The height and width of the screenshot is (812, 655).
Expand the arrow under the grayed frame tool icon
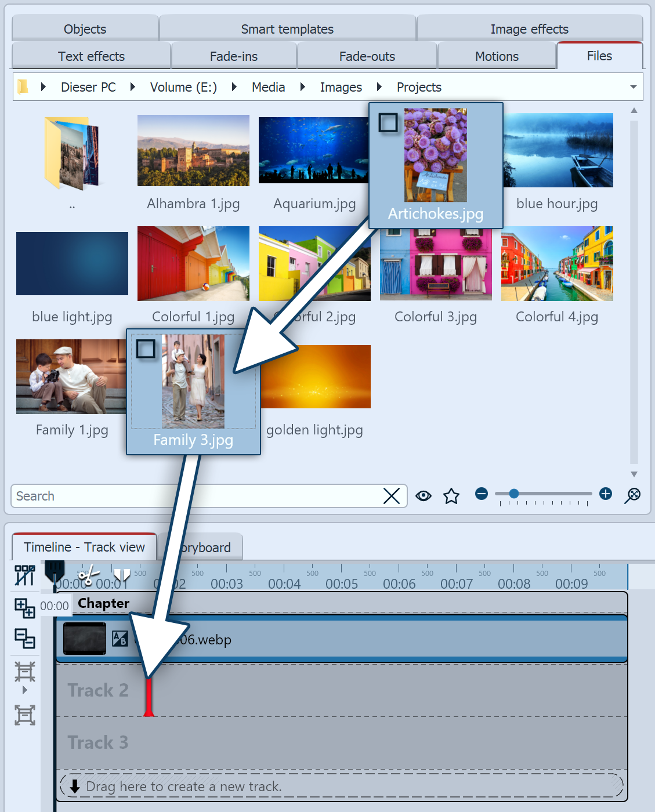pos(24,690)
